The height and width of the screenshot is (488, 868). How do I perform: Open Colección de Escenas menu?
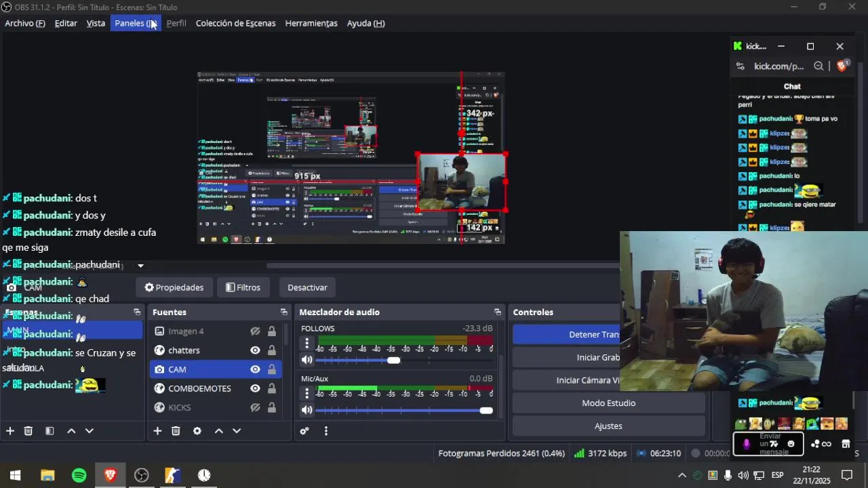click(235, 23)
